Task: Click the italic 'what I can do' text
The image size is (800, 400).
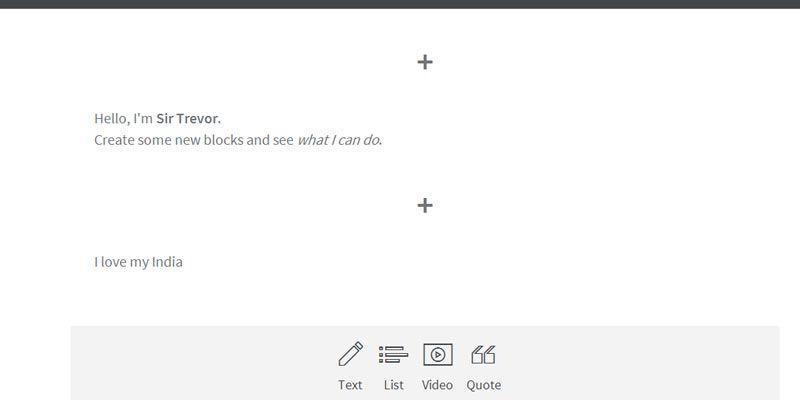Action: pyautogui.click(x=338, y=140)
